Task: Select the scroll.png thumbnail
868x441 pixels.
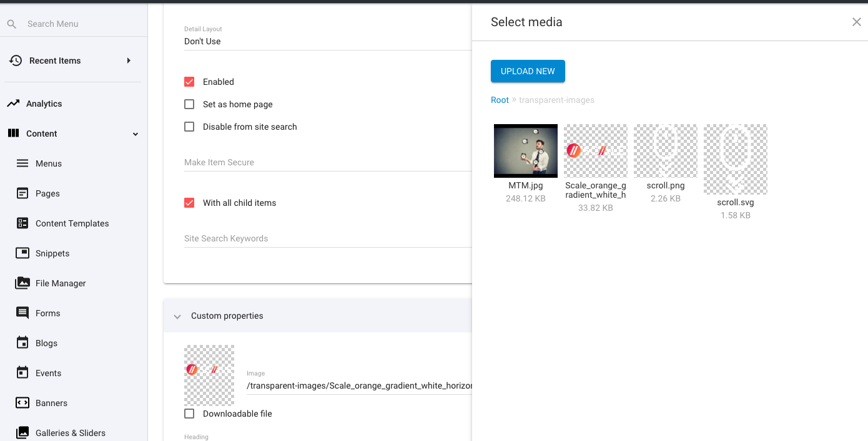Action: tap(666, 150)
